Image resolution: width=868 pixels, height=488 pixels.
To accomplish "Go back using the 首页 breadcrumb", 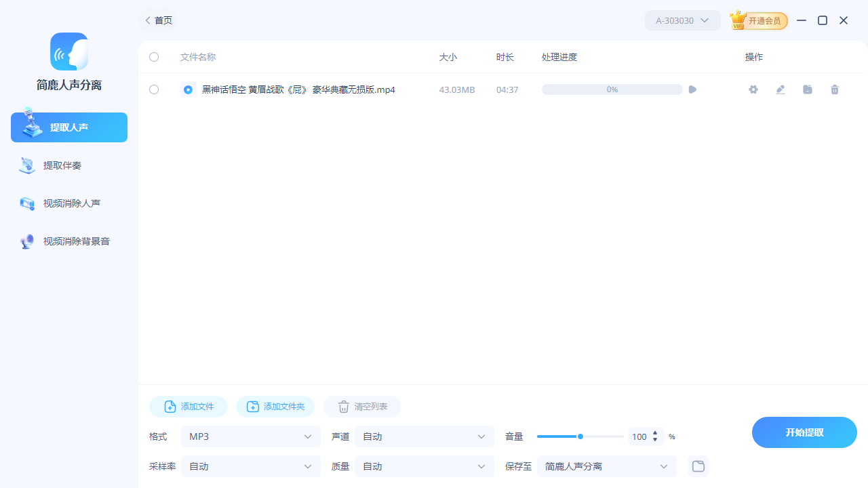I will coord(157,20).
